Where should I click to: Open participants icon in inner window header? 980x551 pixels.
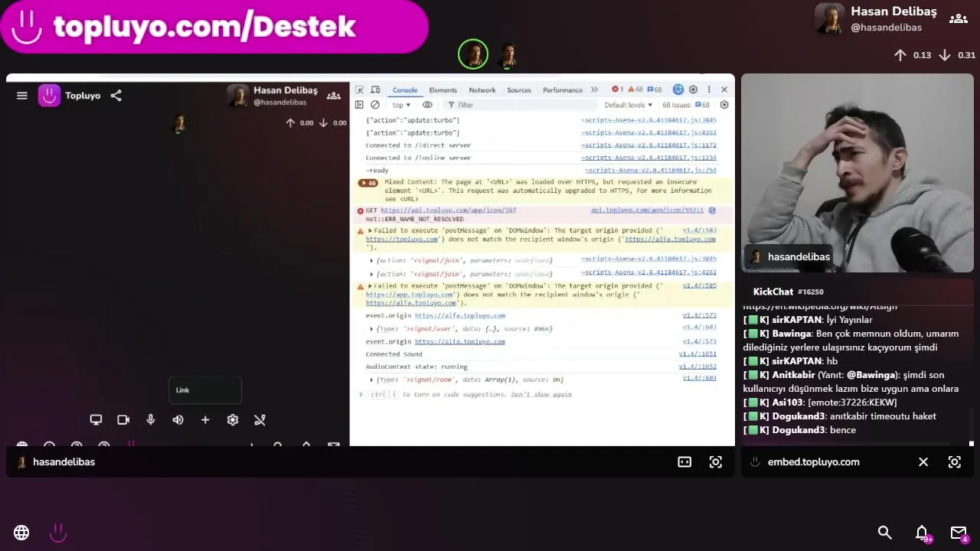334,96
